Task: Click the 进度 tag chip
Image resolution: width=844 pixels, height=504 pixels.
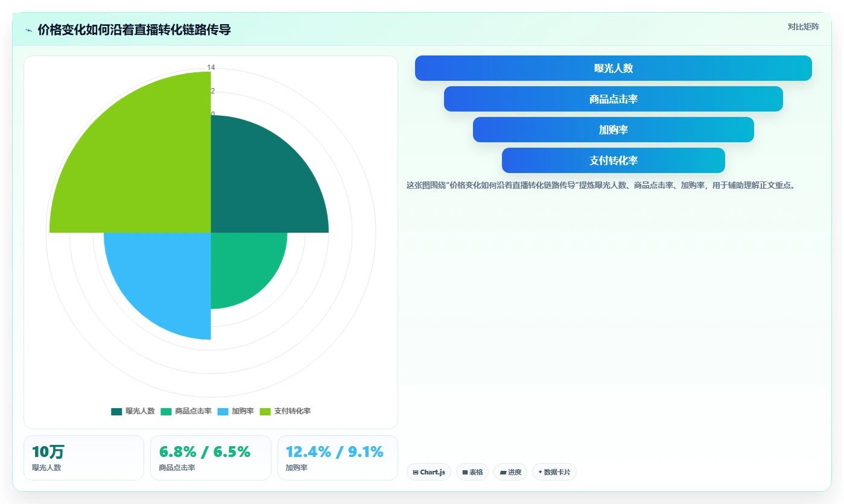Action: coord(510,472)
